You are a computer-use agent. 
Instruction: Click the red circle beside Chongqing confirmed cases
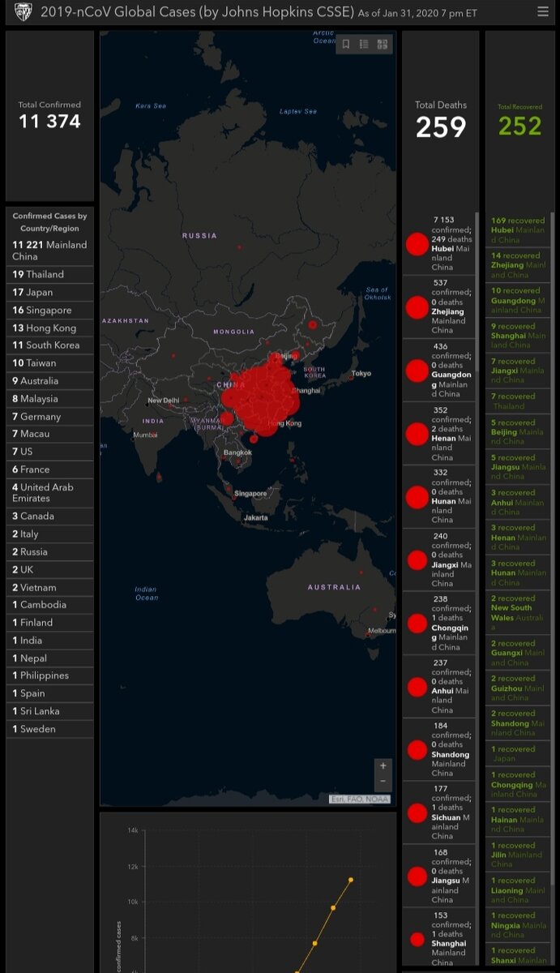tap(417, 624)
